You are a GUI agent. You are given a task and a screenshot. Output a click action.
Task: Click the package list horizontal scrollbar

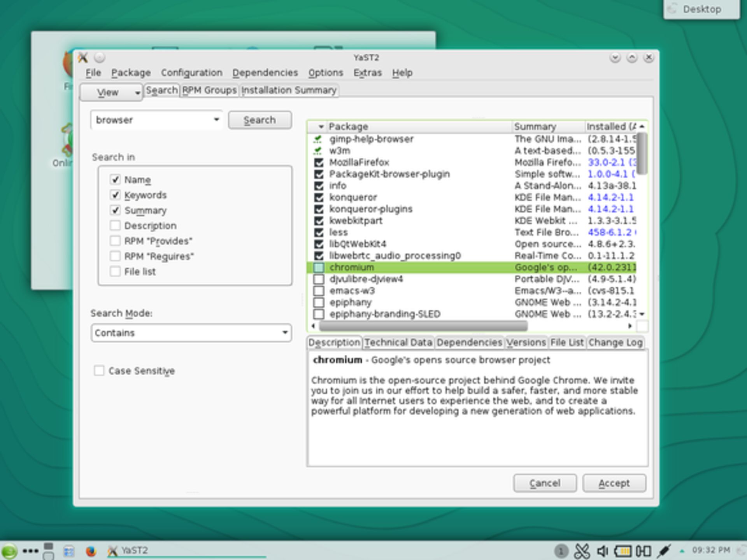coord(423,326)
